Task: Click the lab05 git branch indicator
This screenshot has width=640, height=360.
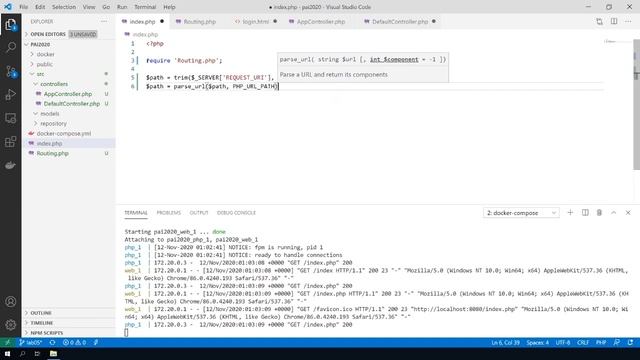Action: coord(31,342)
